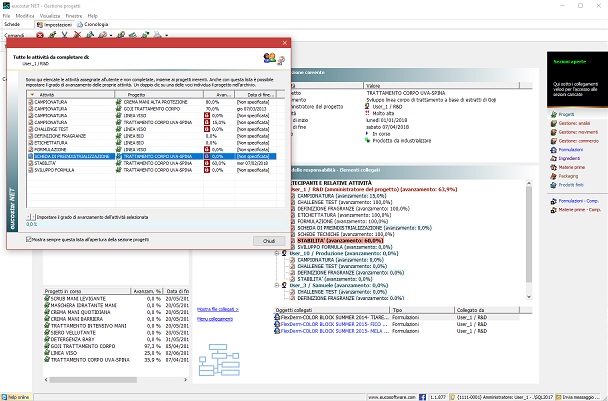608x401 pixels.
Task: Open the Finestre menu
Action: pos(74,16)
